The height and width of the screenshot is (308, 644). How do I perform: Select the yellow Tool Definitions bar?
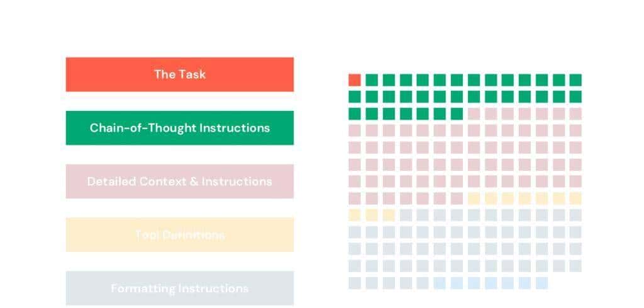pos(179,235)
